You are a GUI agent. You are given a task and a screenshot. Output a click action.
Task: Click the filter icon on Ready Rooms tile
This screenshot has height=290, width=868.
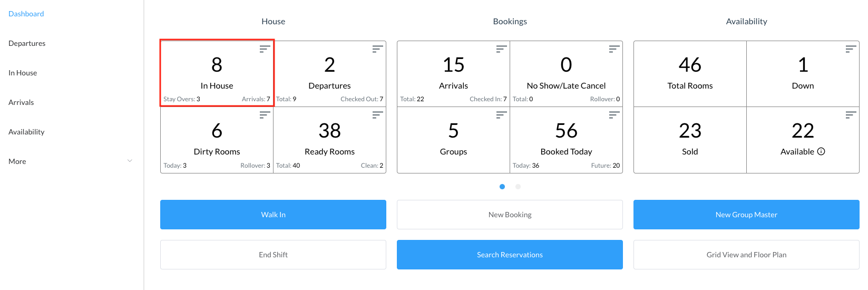[377, 115]
